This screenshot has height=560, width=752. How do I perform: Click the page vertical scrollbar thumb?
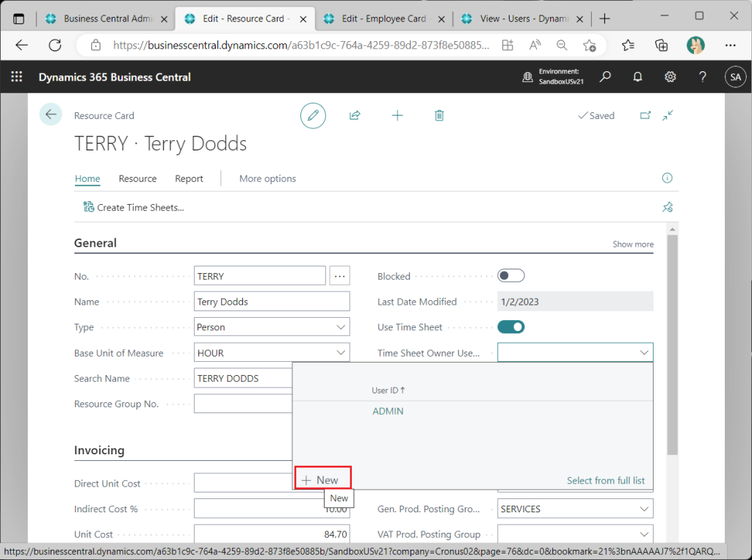672,344
